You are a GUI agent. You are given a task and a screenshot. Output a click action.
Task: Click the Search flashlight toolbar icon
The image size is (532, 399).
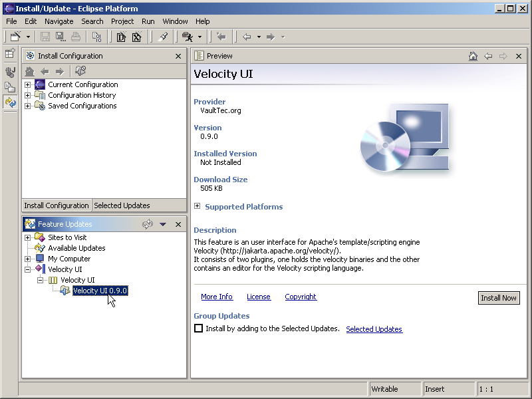[163, 37]
